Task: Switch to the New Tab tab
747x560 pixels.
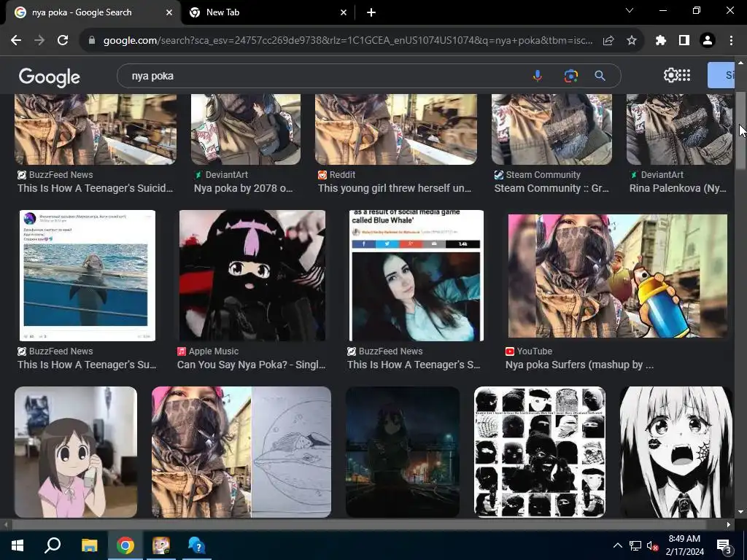Action: point(268,12)
